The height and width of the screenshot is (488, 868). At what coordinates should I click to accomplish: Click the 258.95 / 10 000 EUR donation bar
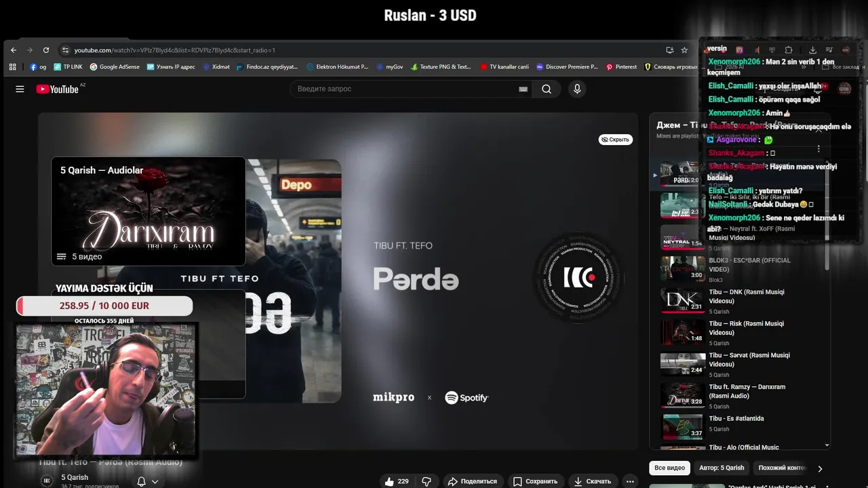[104, 306]
